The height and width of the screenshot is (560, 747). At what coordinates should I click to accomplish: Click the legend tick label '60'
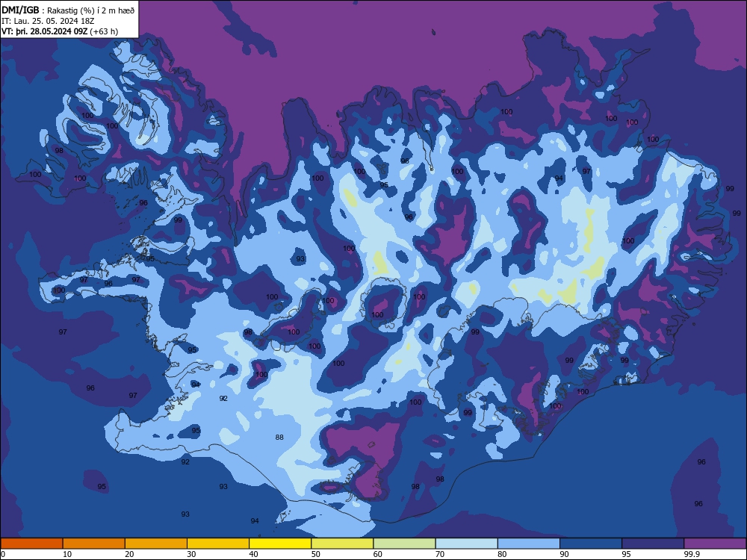click(378, 554)
